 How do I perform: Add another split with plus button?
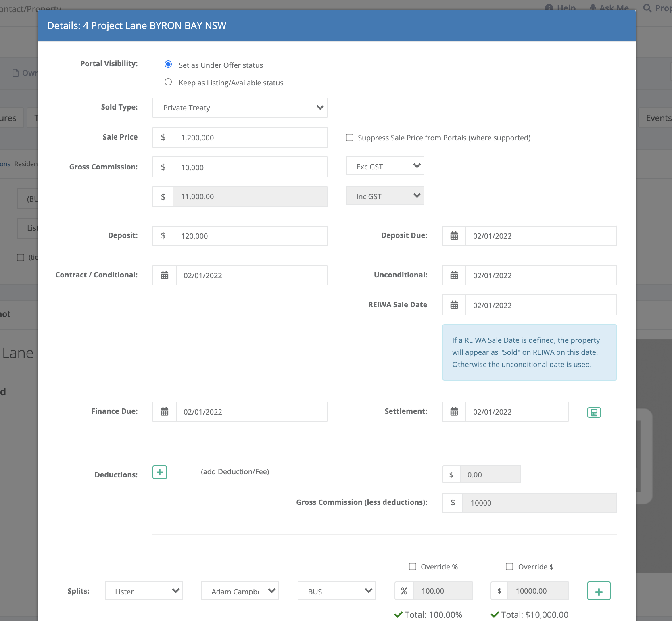[x=599, y=591]
